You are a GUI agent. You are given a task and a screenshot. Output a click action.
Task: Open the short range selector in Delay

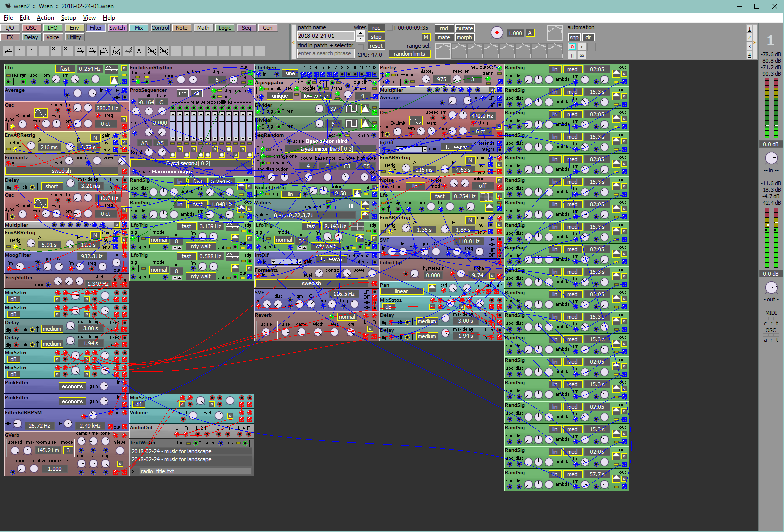point(52,186)
